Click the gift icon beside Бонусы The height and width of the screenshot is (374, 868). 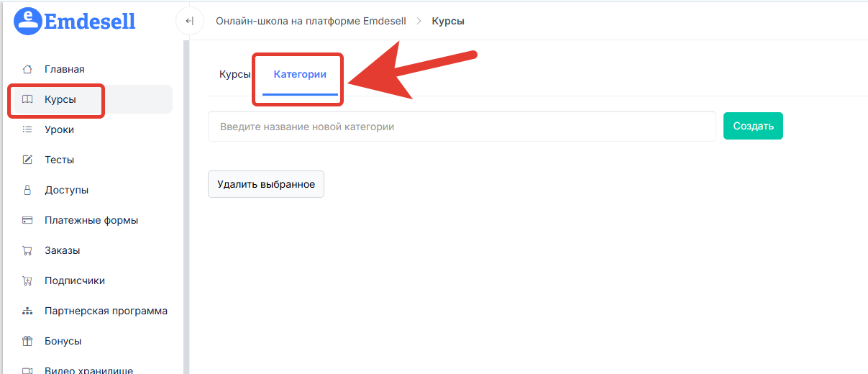coord(28,341)
